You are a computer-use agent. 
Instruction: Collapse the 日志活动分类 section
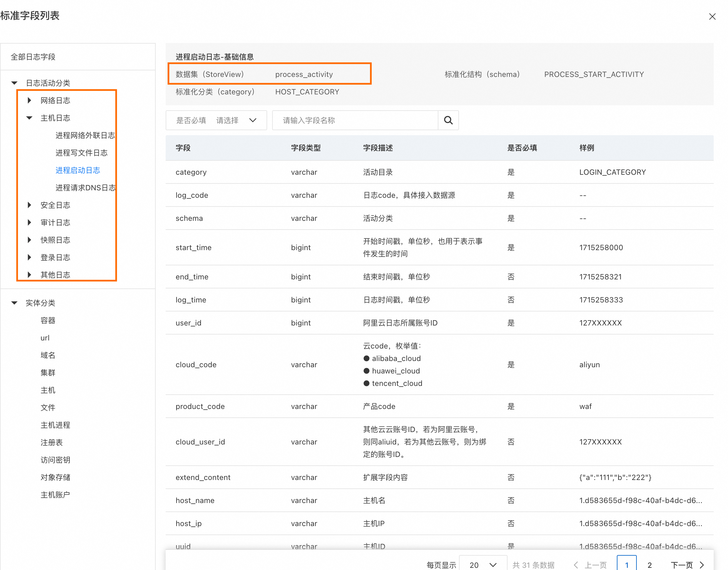tap(14, 83)
